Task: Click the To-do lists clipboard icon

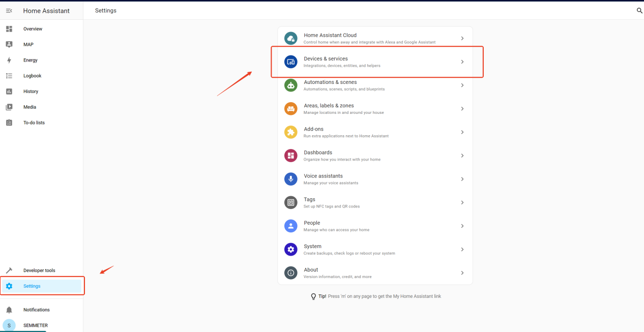Action: point(9,123)
